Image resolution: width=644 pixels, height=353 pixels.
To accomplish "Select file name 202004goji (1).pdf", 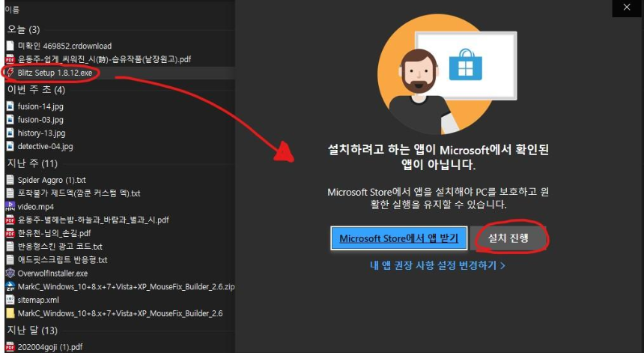I will (x=50, y=347).
